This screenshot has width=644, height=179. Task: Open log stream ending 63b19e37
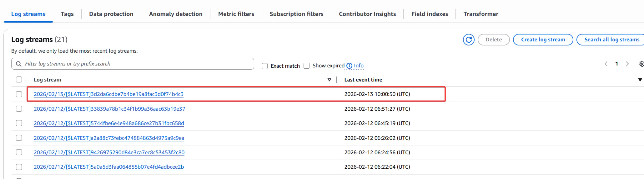click(109, 109)
